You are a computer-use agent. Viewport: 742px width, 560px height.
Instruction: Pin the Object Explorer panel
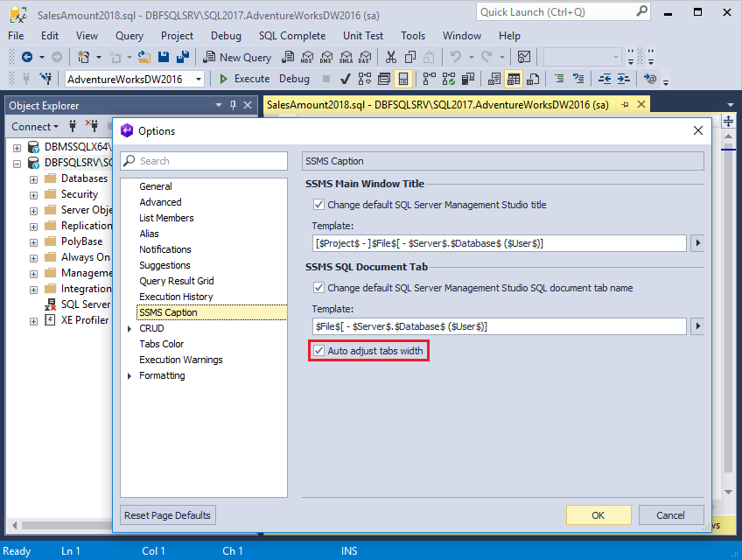(233, 105)
